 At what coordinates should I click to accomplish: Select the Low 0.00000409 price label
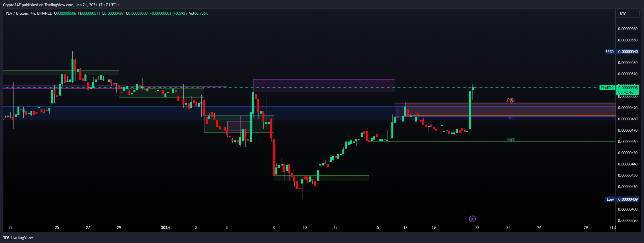[622, 199]
